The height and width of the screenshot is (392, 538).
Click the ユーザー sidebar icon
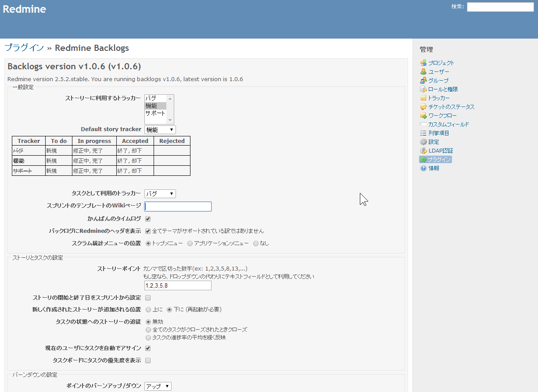point(423,71)
